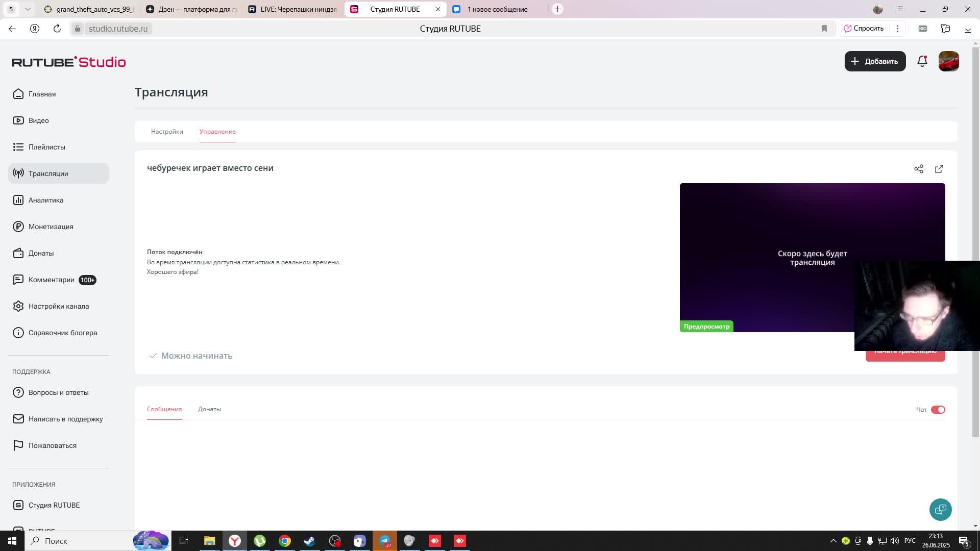Click Написать в поддержку link
Viewport: 980px width, 551px height.
(65, 419)
